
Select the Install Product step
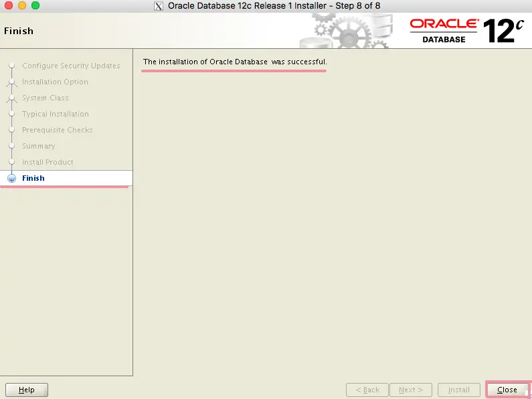click(48, 162)
